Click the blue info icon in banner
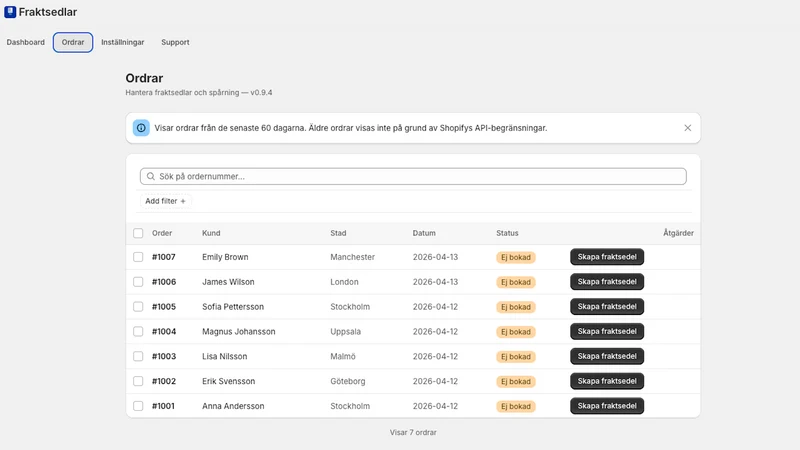The image size is (800, 450). tap(141, 128)
